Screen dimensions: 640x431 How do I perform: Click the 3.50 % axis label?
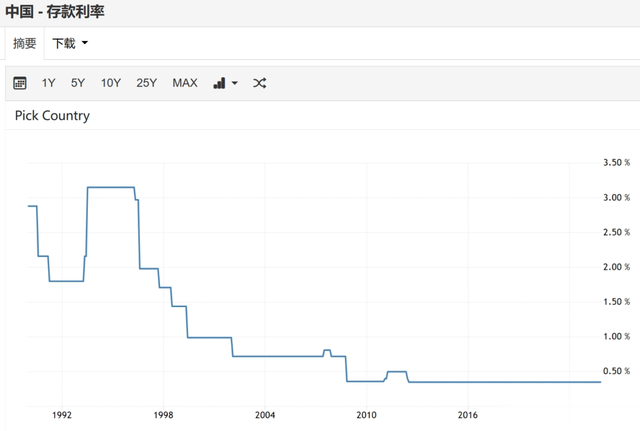pos(616,162)
